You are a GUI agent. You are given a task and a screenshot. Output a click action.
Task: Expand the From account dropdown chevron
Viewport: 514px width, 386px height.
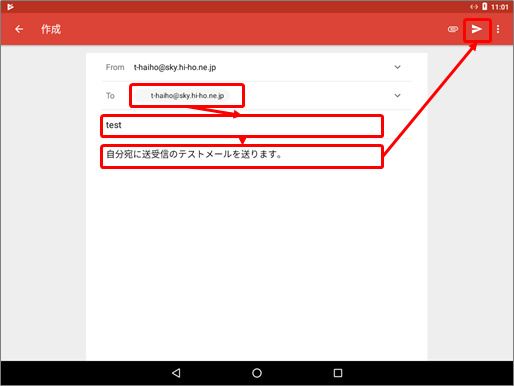pos(397,67)
